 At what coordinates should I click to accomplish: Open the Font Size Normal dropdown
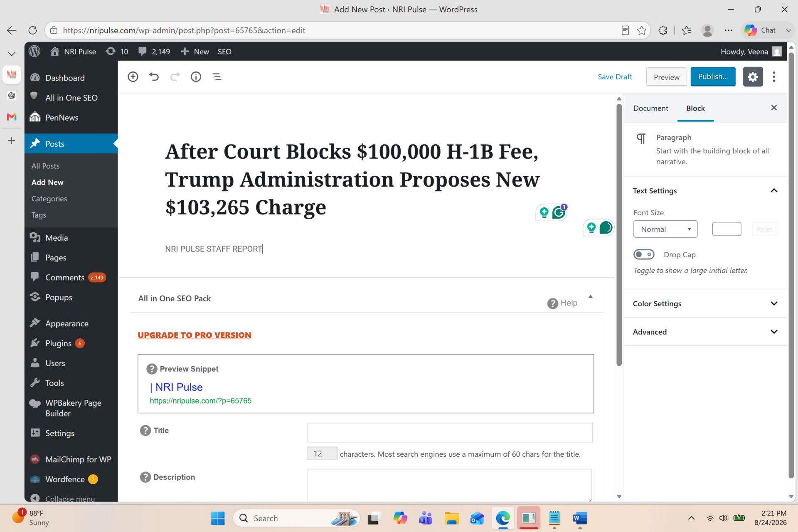(x=665, y=229)
